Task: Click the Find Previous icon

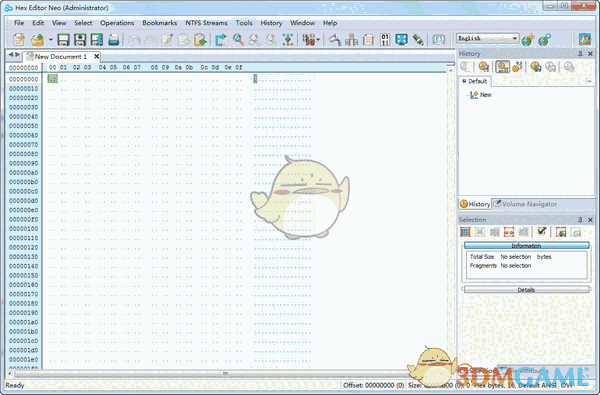Action: tap(255, 39)
